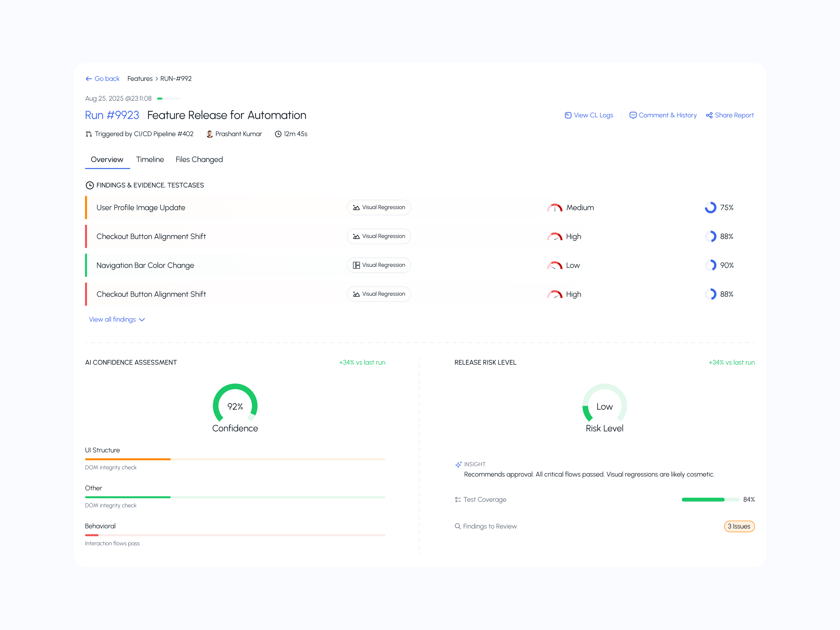Click the Features breadcrumb

(140, 78)
